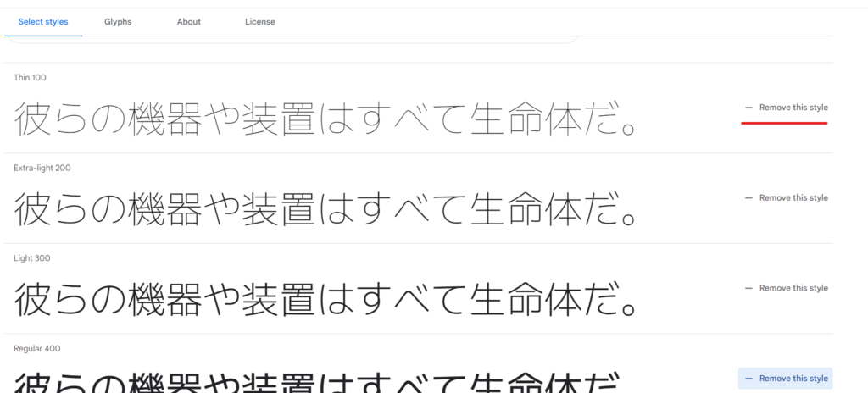
Task: Click the Thin 100 weight label
Action: (x=30, y=77)
